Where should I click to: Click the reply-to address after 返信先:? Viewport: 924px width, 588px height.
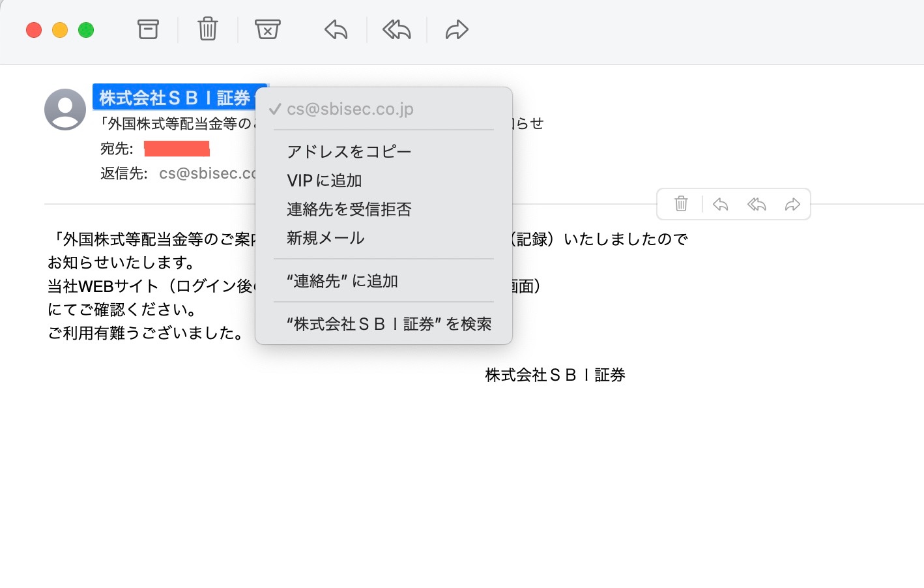208,173
